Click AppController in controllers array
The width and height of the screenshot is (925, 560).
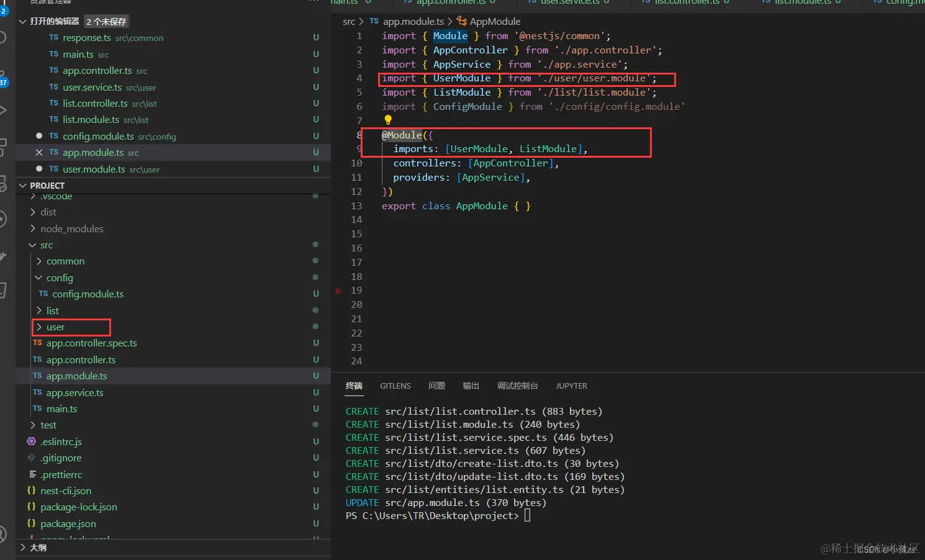511,163
